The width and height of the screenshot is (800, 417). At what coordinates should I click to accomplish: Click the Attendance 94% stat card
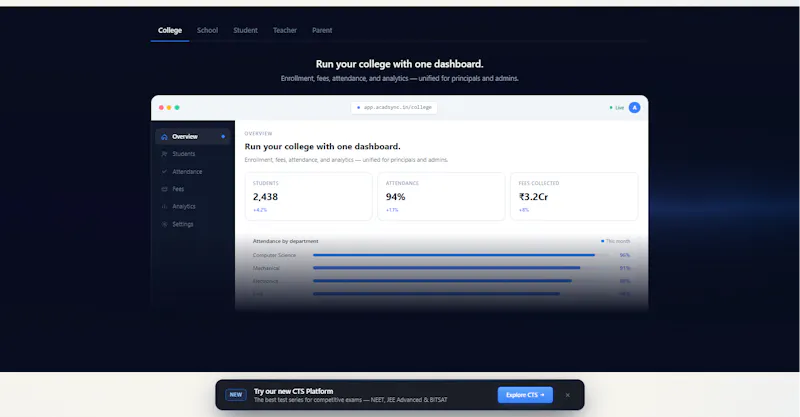coord(441,197)
